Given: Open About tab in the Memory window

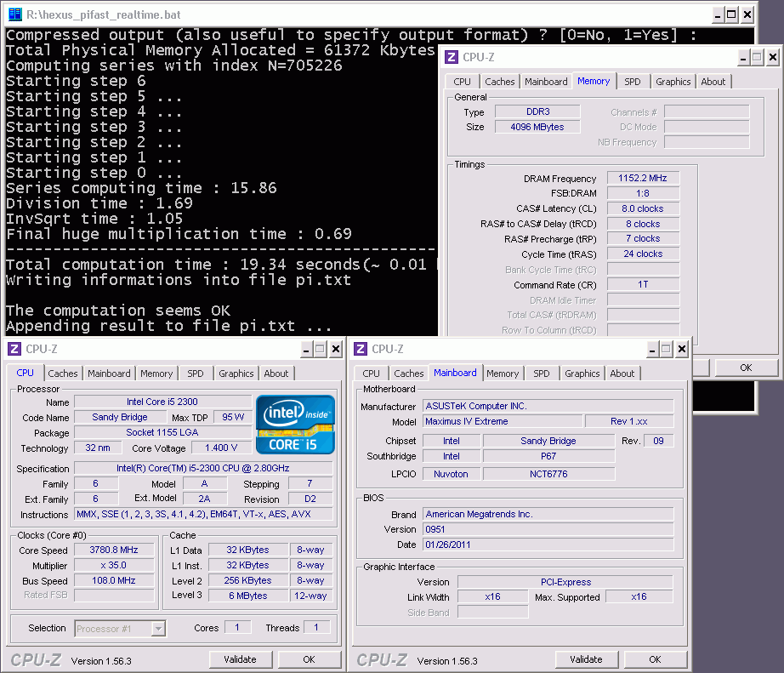Looking at the screenshot, I should (x=713, y=82).
